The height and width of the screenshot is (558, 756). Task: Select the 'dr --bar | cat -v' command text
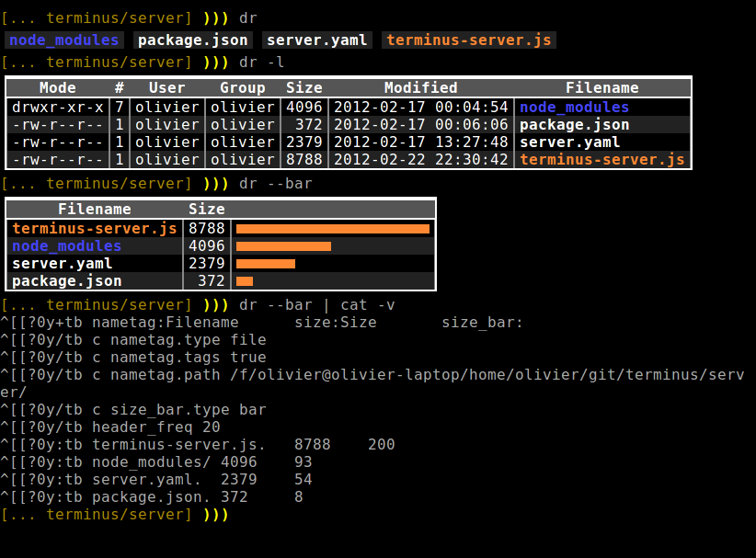tap(316, 305)
